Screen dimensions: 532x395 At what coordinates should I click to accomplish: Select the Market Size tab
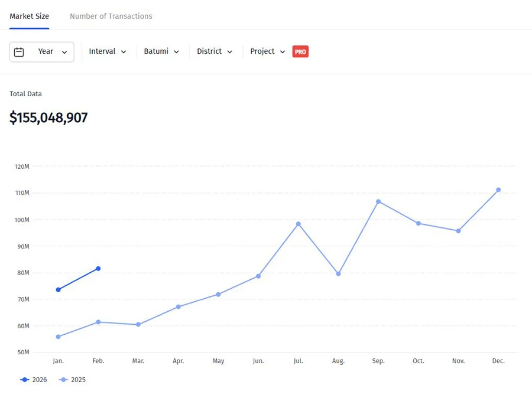coord(29,17)
